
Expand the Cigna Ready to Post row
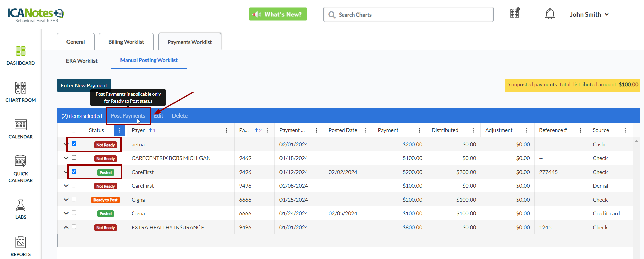(66, 200)
